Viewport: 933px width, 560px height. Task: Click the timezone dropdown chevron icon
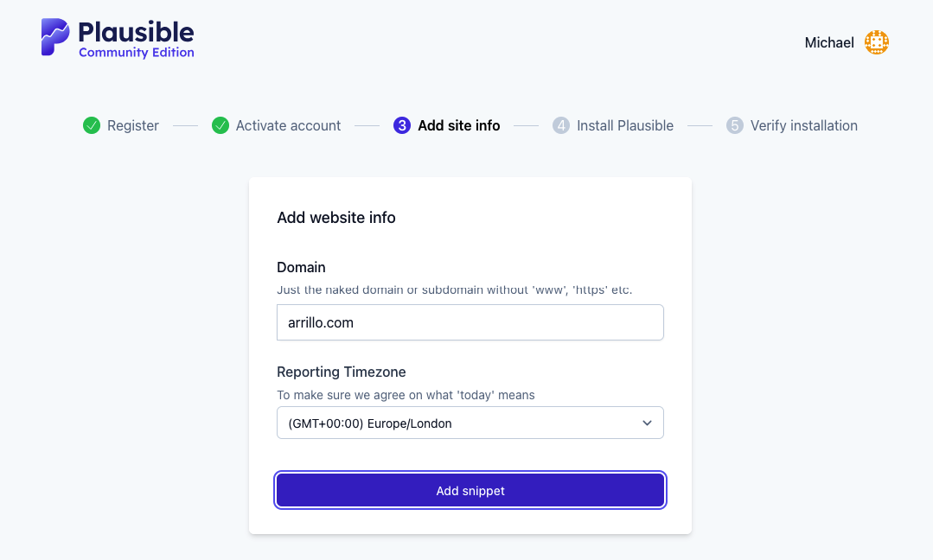647,423
